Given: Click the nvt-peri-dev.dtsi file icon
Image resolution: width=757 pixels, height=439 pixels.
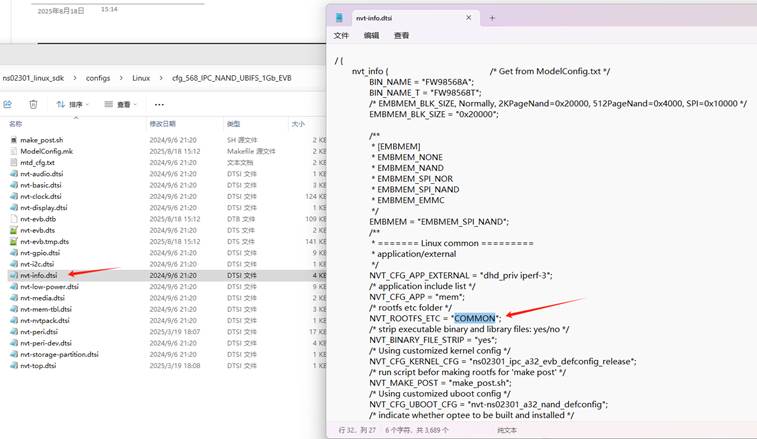Looking at the screenshot, I should [x=14, y=343].
